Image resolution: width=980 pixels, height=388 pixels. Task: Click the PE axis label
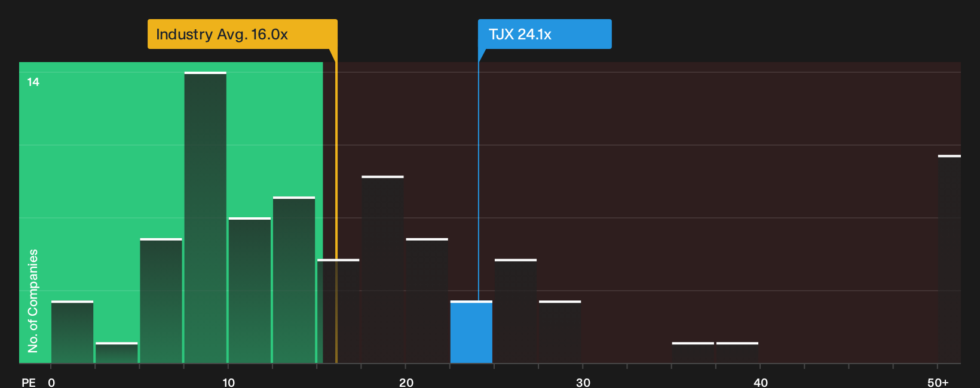coord(29,382)
